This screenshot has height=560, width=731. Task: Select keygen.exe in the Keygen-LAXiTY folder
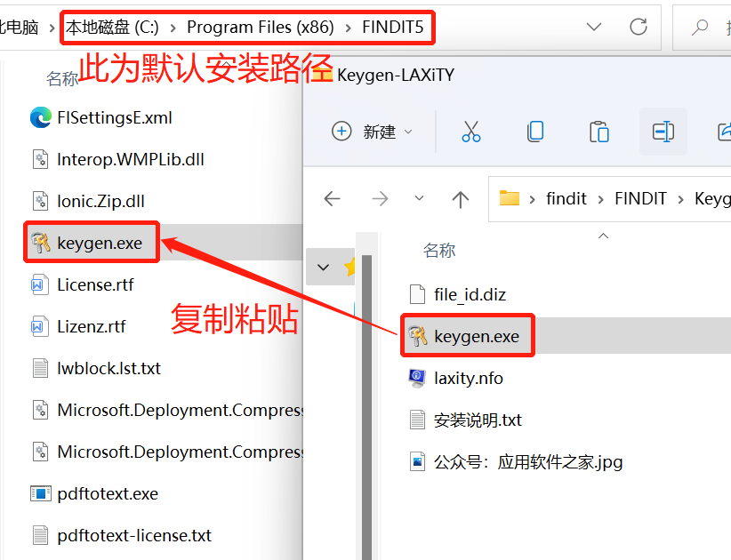[x=477, y=335]
